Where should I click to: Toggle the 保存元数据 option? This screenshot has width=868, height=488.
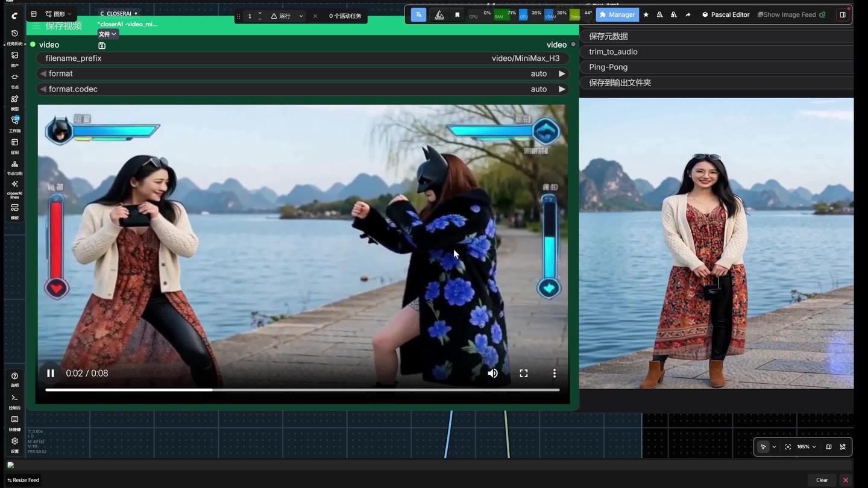click(717, 36)
